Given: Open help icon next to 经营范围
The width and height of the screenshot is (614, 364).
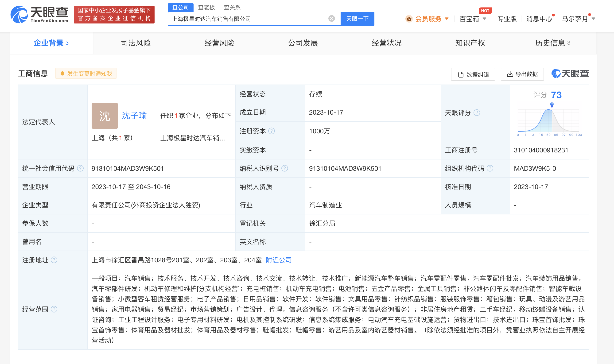Looking at the screenshot, I should point(54,310).
